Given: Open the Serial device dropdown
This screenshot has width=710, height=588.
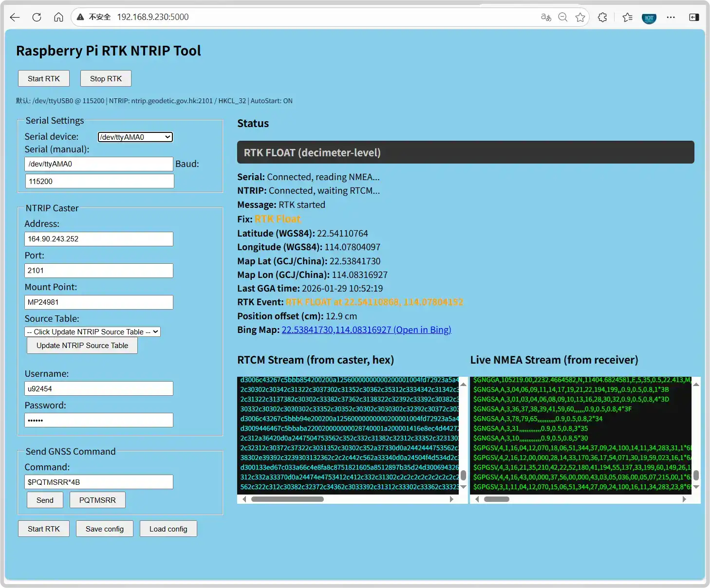Looking at the screenshot, I should (135, 137).
